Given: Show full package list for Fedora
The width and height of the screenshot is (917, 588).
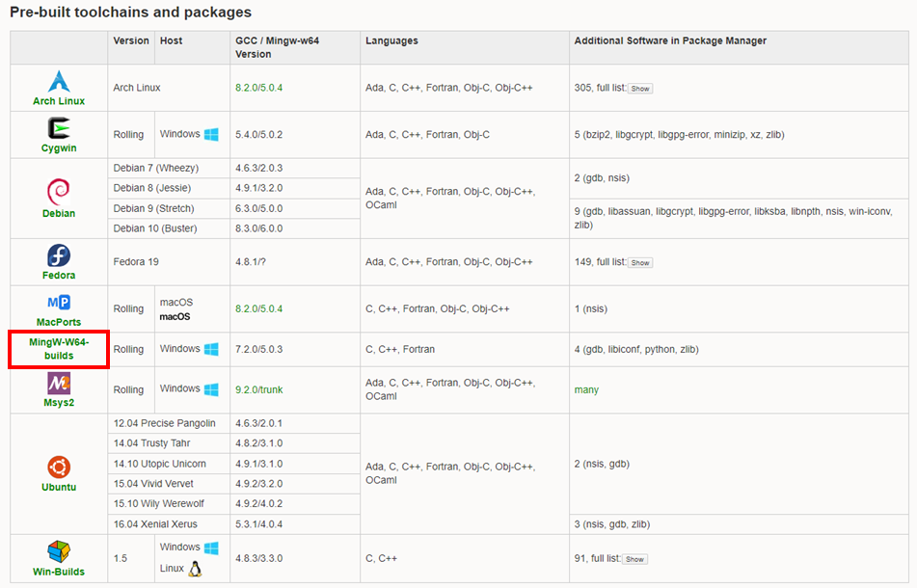Looking at the screenshot, I should click(640, 263).
